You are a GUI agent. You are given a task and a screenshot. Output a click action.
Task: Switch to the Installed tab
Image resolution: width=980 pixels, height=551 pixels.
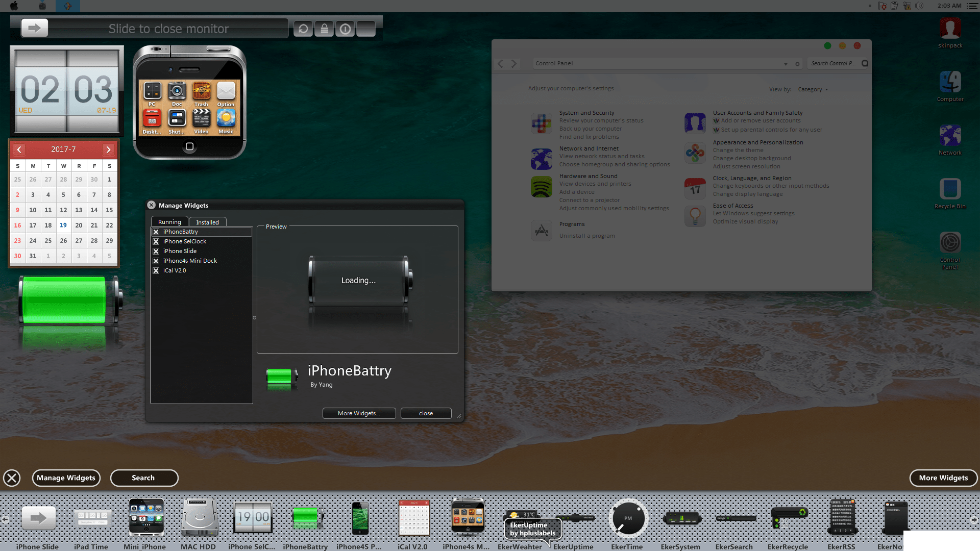(x=207, y=222)
